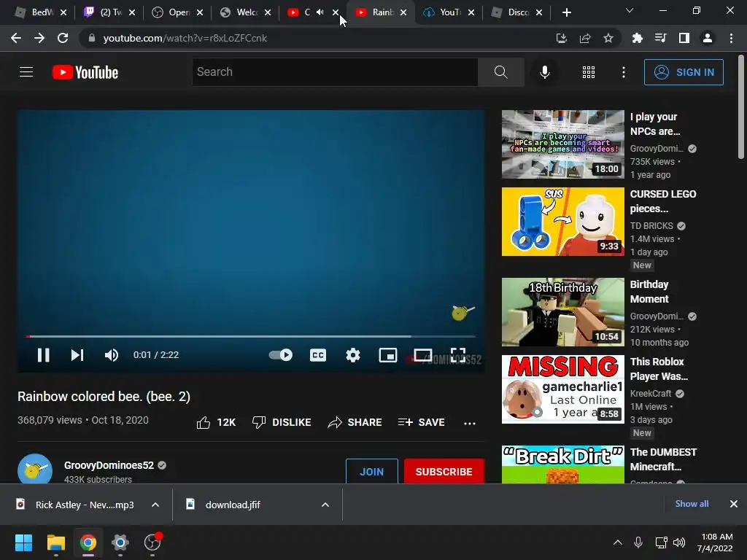This screenshot has width=747, height=560.
Task: Mute the video volume
Action: pyautogui.click(x=112, y=355)
